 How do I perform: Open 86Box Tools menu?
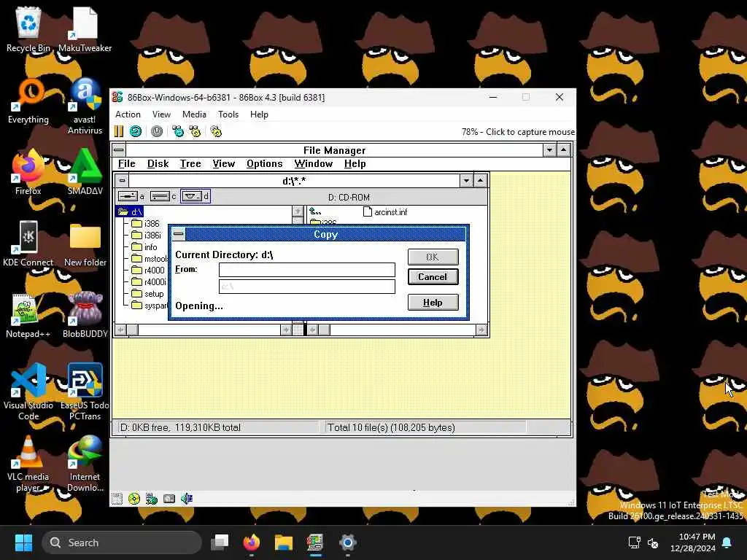[228, 114]
